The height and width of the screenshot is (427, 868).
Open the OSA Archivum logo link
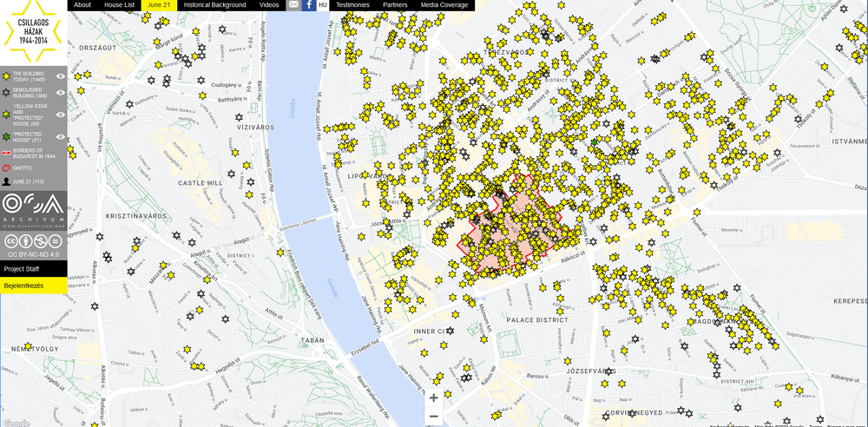33,210
